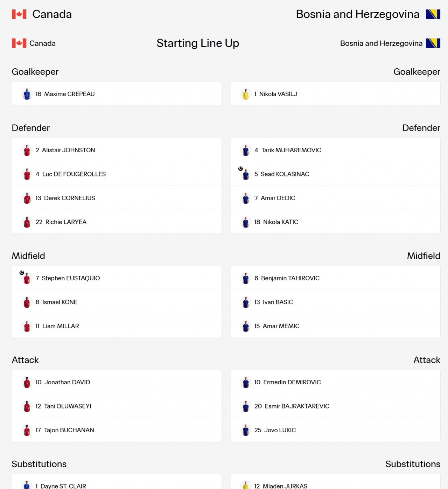448x489 pixels.
Task: Open the Alistair JOHNSTON player row
Action: pos(117,150)
